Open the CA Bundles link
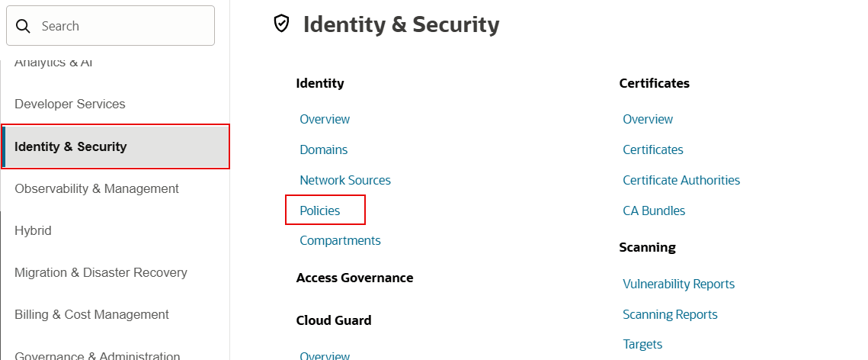This screenshot has height=360, width=868. coord(654,211)
